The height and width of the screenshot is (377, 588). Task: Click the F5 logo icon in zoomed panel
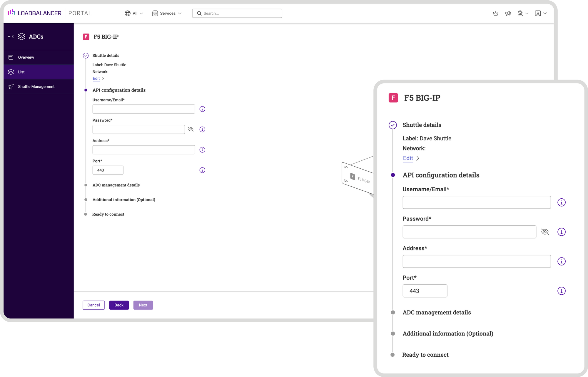pyautogui.click(x=393, y=98)
